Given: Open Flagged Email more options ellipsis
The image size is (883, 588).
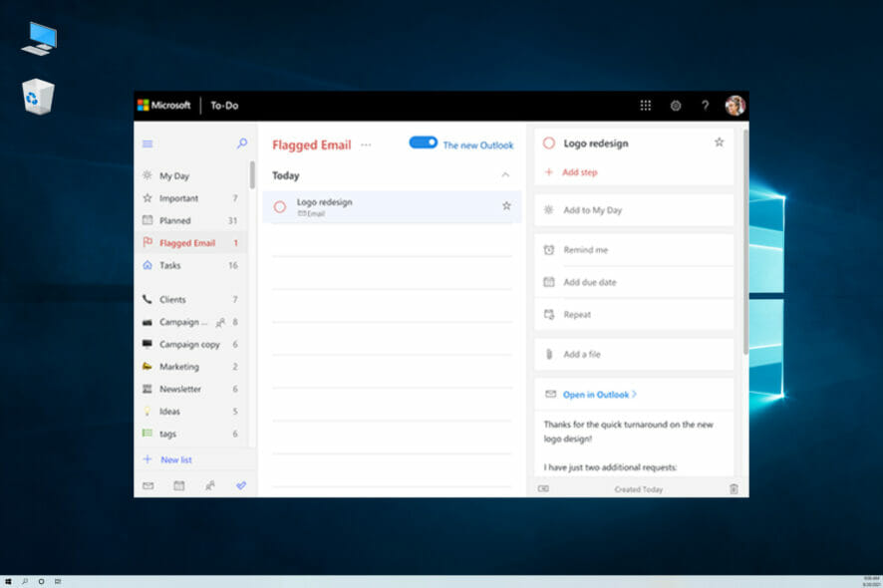Looking at the screenshot, I should tap(366, 145).
